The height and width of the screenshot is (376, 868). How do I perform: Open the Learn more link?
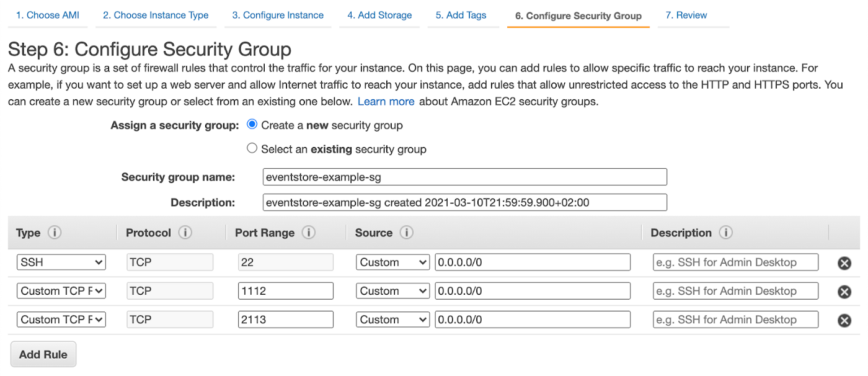(x=386, y=102)
